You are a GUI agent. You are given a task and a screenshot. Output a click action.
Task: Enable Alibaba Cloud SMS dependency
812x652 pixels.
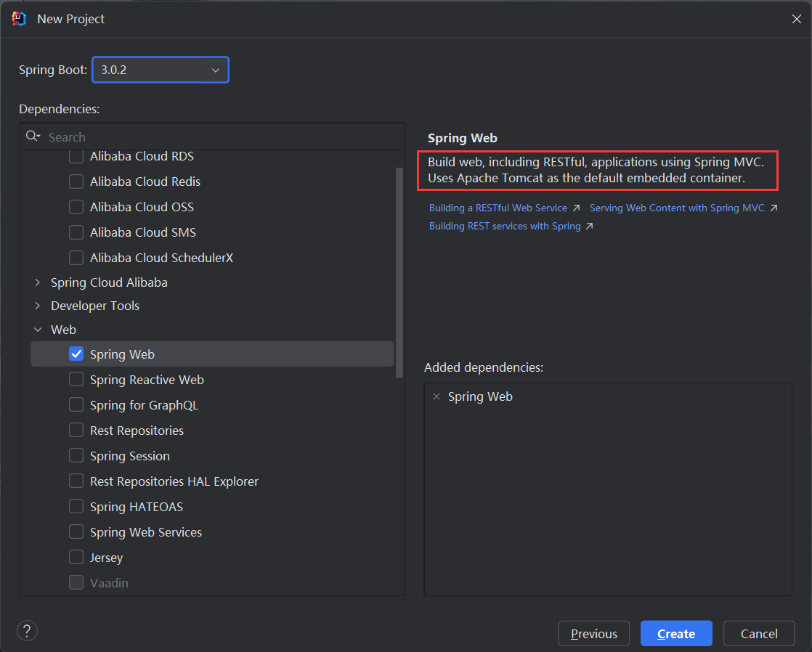click(x=76, y=232)
